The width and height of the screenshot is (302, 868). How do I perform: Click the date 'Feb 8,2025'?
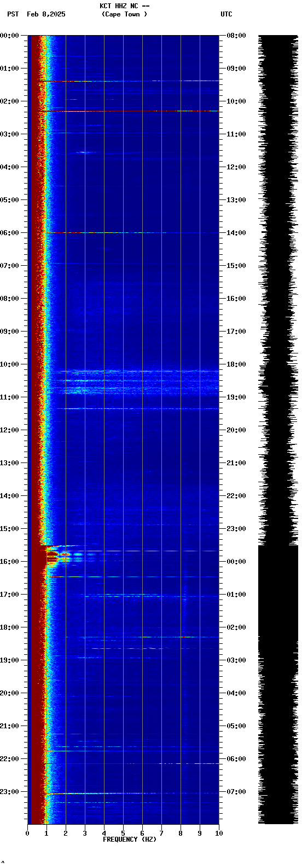(46, 14)
